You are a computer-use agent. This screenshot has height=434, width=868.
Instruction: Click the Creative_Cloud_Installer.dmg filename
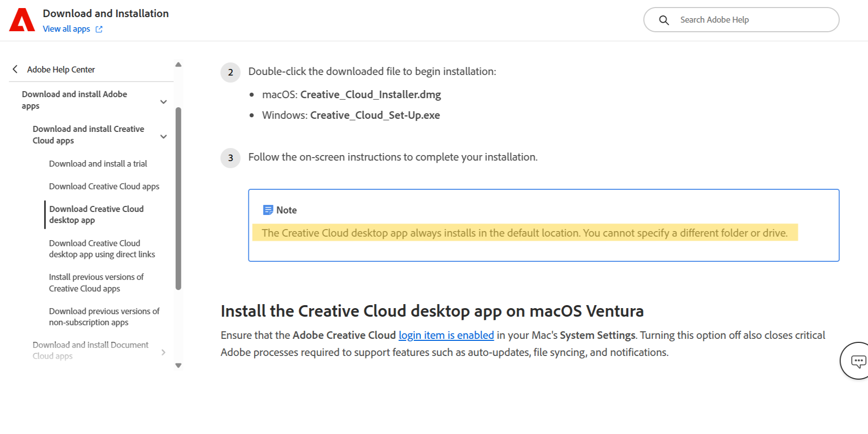371,95
